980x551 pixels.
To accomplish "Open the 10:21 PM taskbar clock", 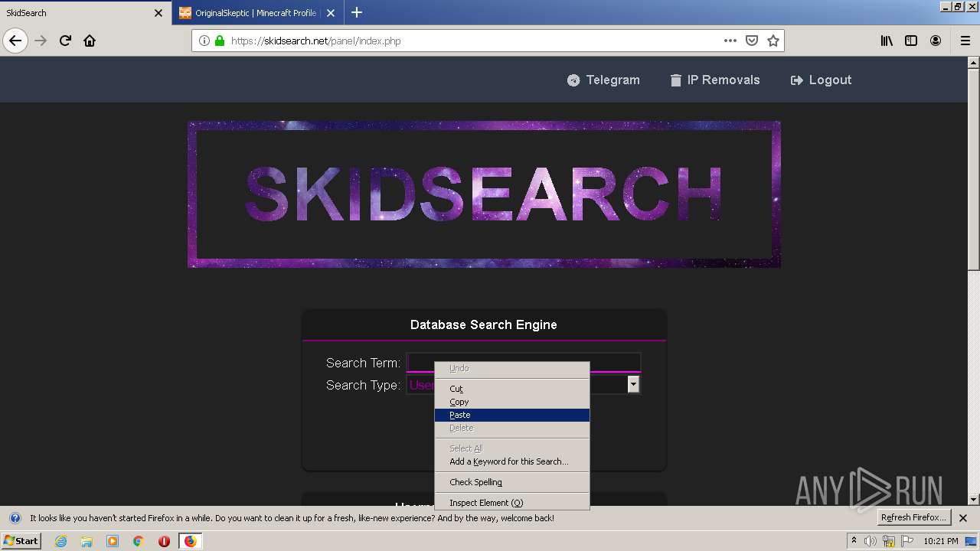I will [941, 541].
